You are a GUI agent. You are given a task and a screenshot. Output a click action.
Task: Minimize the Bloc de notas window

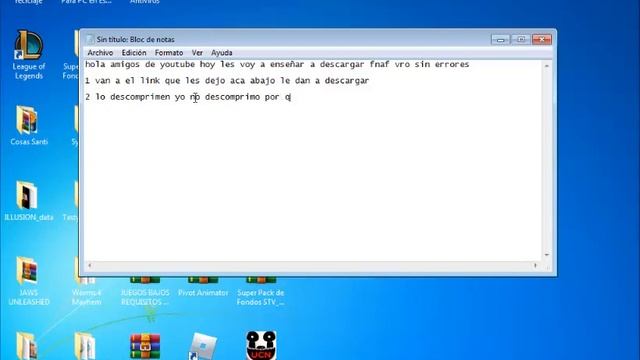500,39
